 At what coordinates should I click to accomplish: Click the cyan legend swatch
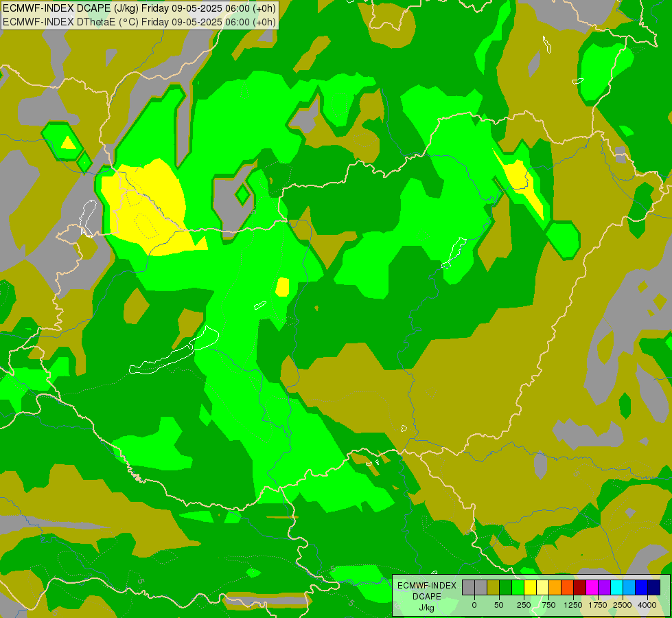click(616, 588)
